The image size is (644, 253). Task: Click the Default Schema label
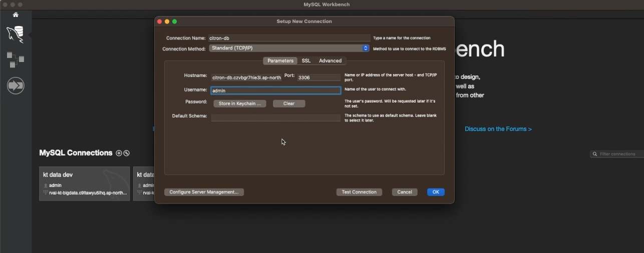pos(189,115)
